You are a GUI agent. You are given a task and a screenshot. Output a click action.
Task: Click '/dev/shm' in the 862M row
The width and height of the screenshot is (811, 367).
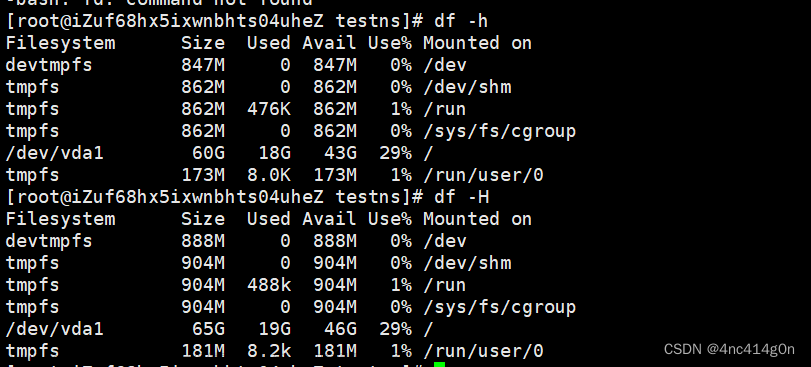click(467, 87)
